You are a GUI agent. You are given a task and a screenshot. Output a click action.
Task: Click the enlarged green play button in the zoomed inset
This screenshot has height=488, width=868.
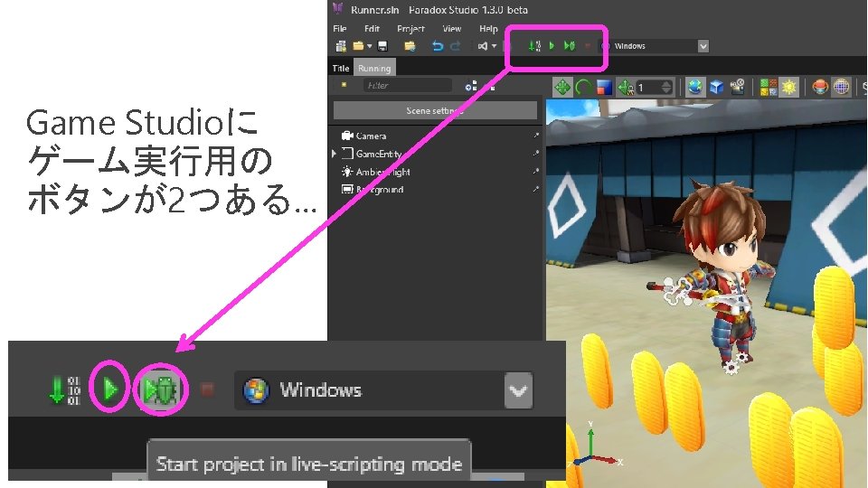point(109,389)
